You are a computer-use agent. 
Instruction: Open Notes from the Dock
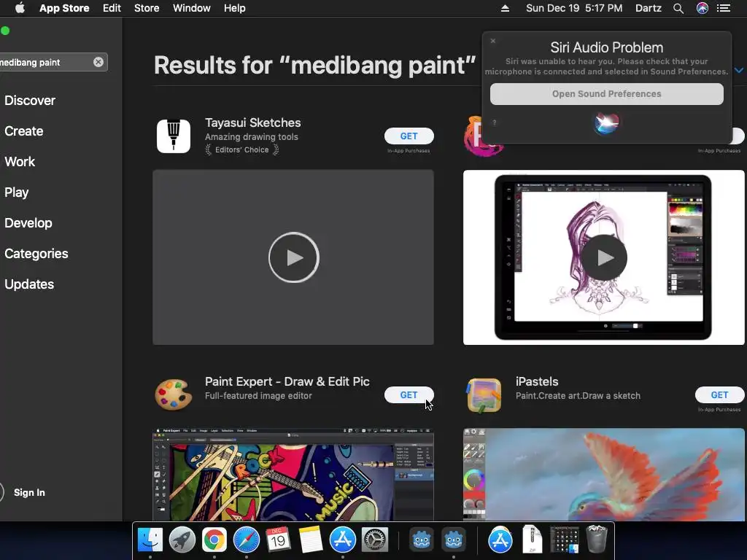[x=311, y=540]
